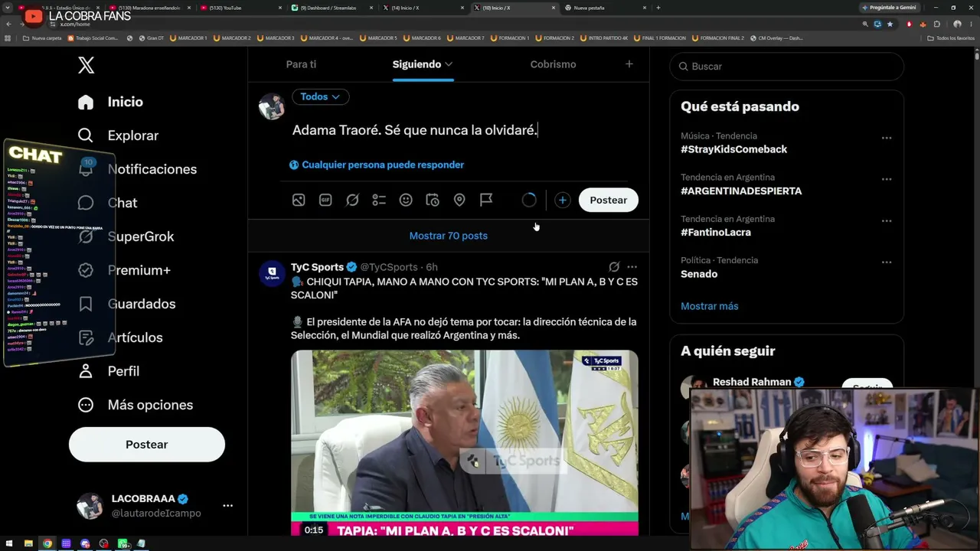This screenshot has height=551, width=980.
Task: Click the Buscar search field
Action: [787, 67]
